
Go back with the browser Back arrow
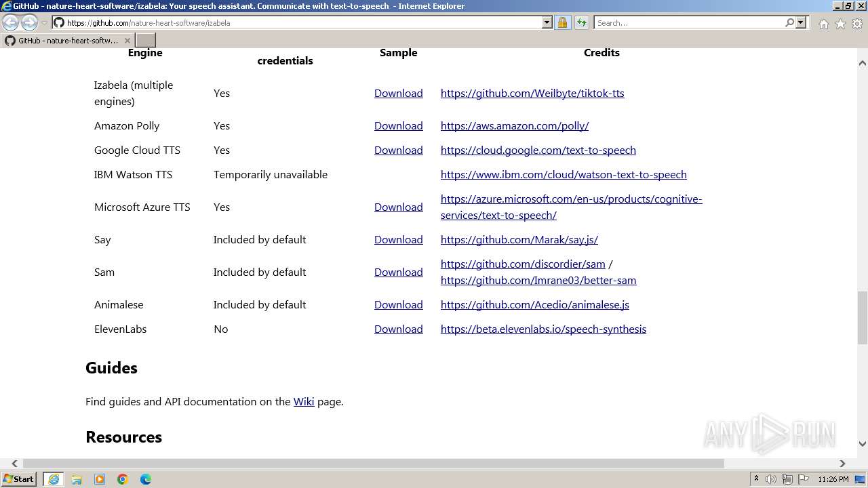(11, 22)
